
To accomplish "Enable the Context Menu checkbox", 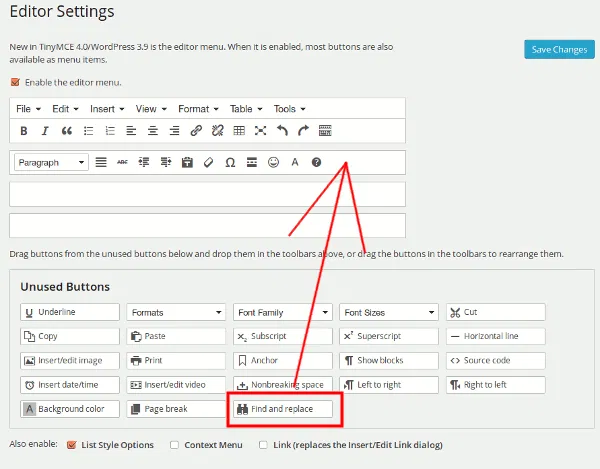I will tap(175, 444).
